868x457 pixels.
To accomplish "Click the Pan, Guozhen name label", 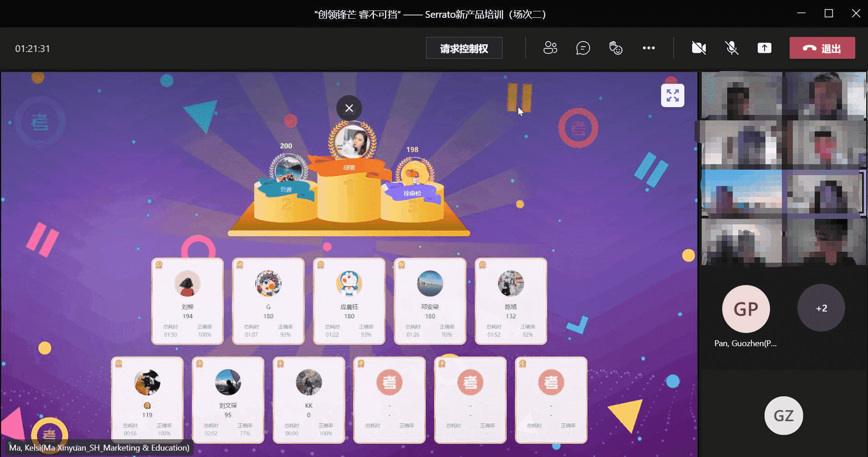I will [745, 343].
